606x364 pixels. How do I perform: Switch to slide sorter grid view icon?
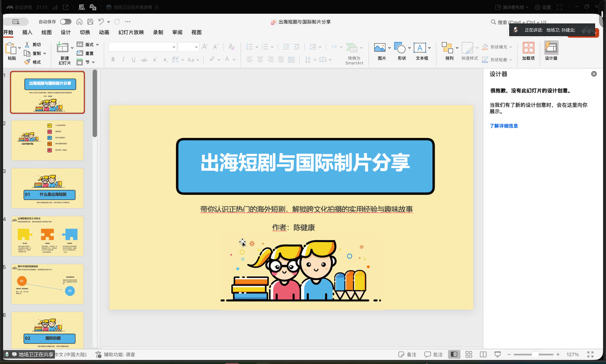(x=468, y=354)
